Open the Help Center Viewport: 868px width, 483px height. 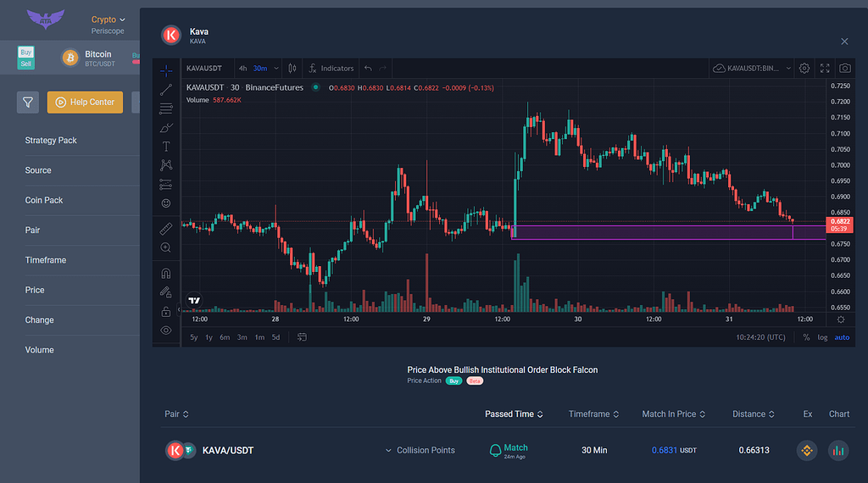[86, 103]
